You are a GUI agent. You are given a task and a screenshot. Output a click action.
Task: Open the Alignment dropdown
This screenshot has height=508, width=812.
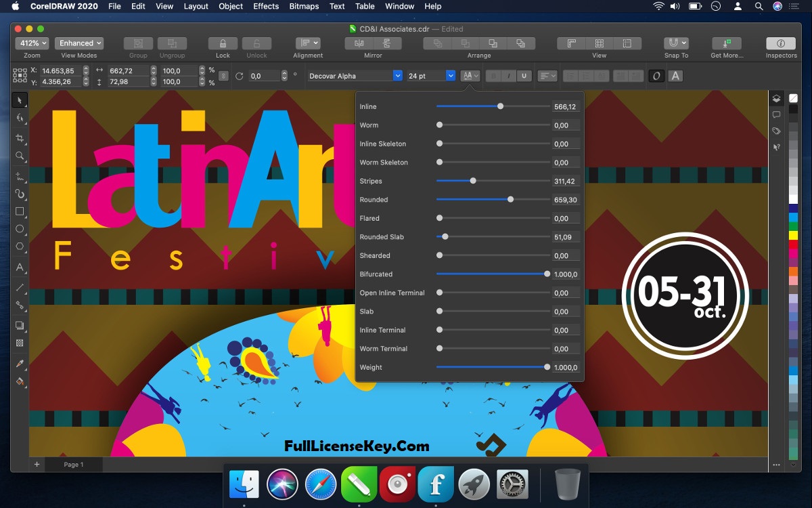tap(308, 43)
